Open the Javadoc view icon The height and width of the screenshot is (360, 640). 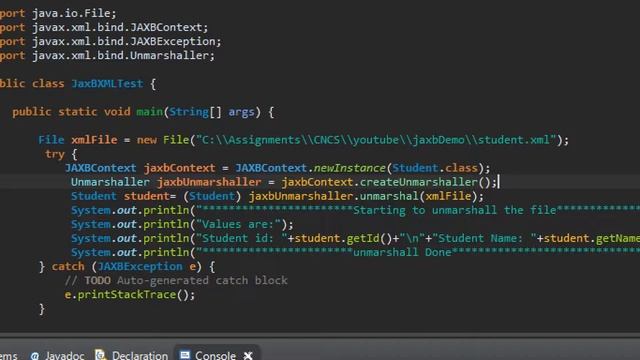(35, 356)
